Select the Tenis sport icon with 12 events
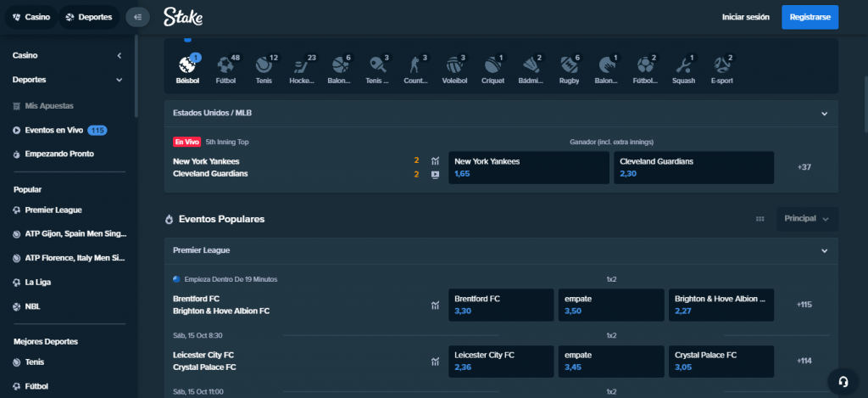The height and width of the screenshot is (398, 868). click(x=264, y=65)
